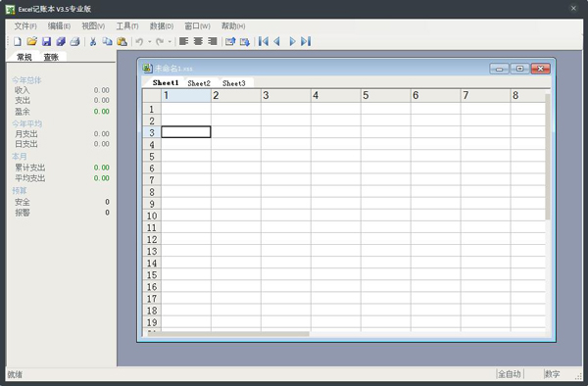Click the 月支出 label

26,134
